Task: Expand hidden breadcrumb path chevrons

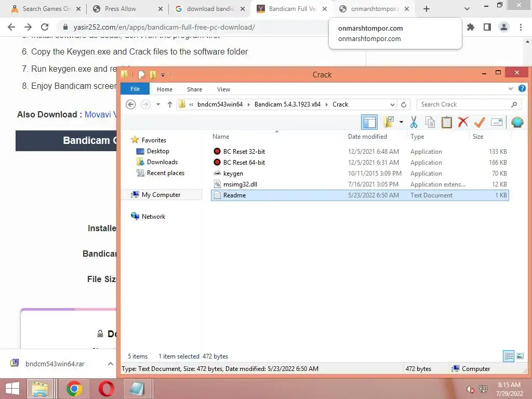Action: click(x=191, y=104)
